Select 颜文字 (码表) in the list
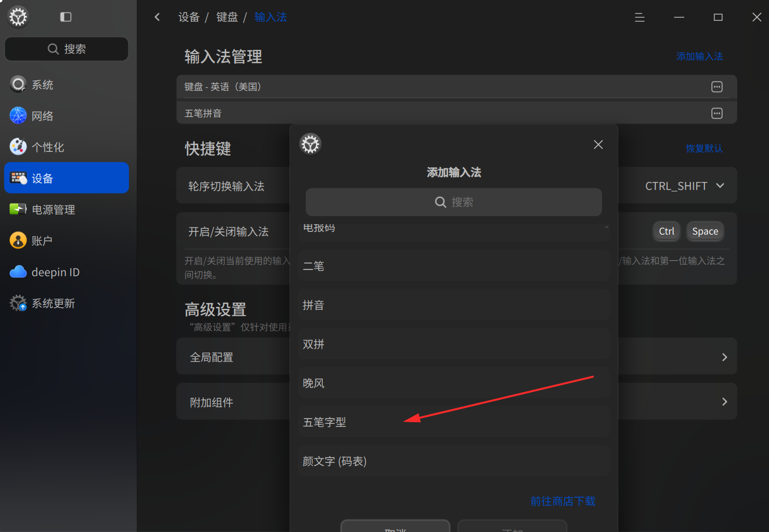769x532 pixels. click(454, 461)
